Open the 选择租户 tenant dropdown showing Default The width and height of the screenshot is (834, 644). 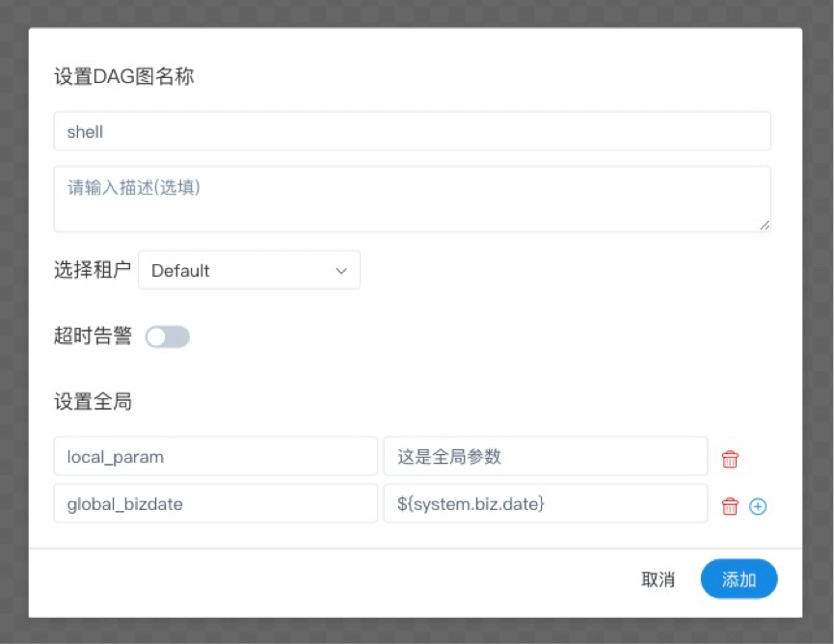249,270
